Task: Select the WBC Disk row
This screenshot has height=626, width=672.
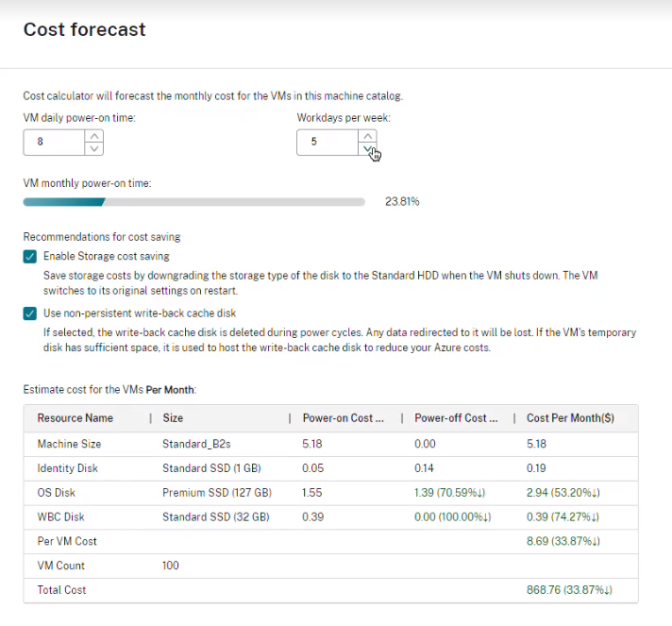Action: point(60,517)
